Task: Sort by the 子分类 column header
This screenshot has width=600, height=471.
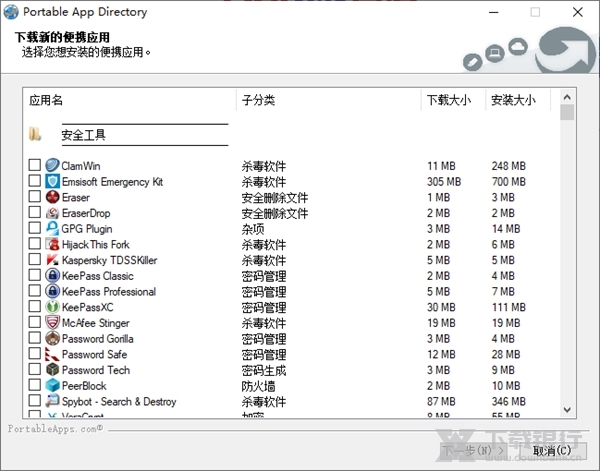Action: click(x=329, y=100)
